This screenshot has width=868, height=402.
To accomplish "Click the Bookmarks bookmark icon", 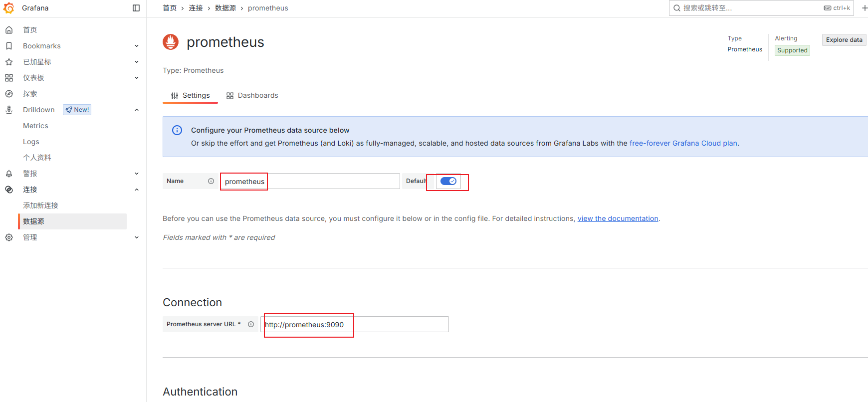I will (x=9, y=46).
